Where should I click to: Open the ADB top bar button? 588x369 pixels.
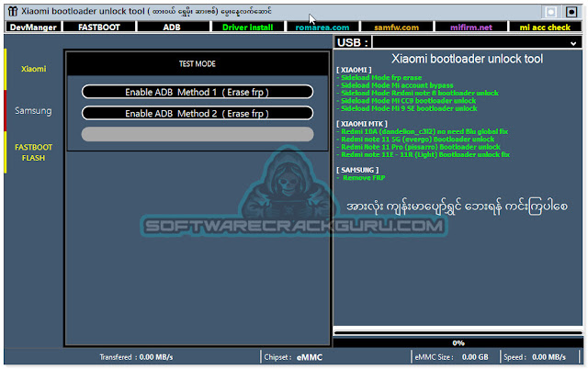click(x=172, y=27)
